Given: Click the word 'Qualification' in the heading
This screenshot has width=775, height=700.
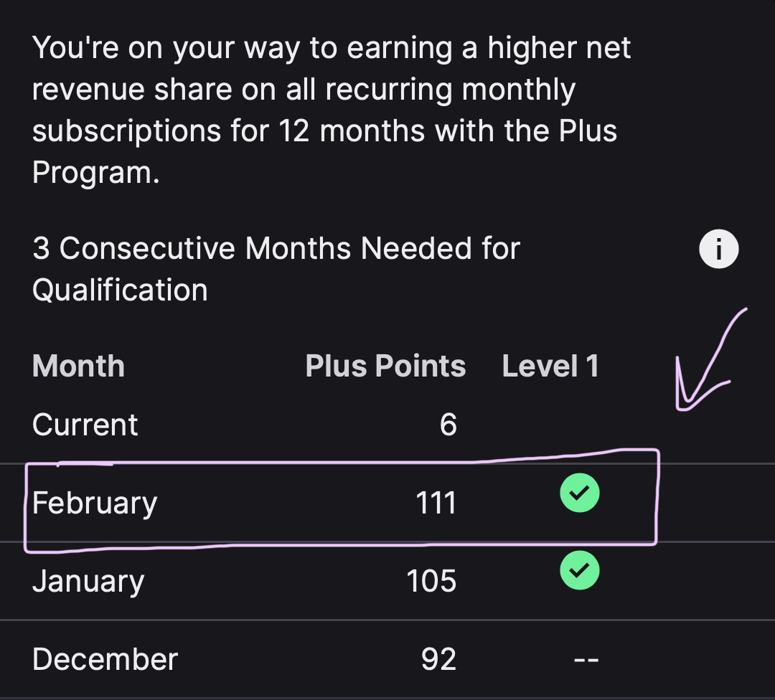Looking at the screenshot, I should pyautogui.click(x=120, y=290).
